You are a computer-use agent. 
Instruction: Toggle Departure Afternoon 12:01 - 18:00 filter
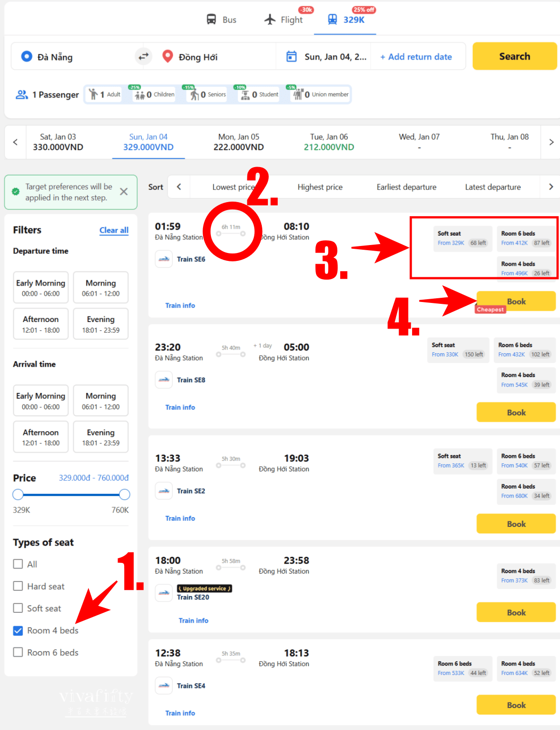pos(41,324)
